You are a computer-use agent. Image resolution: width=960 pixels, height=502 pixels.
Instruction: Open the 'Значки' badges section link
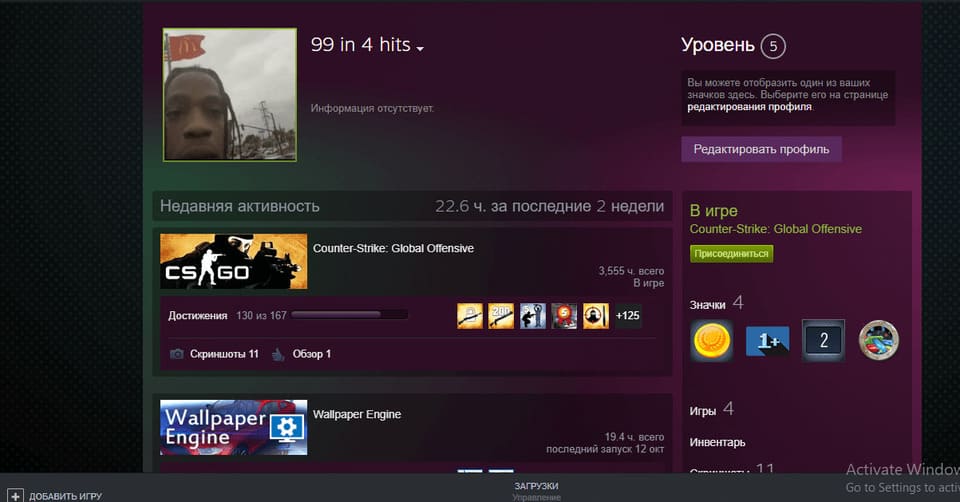point(708,305)
